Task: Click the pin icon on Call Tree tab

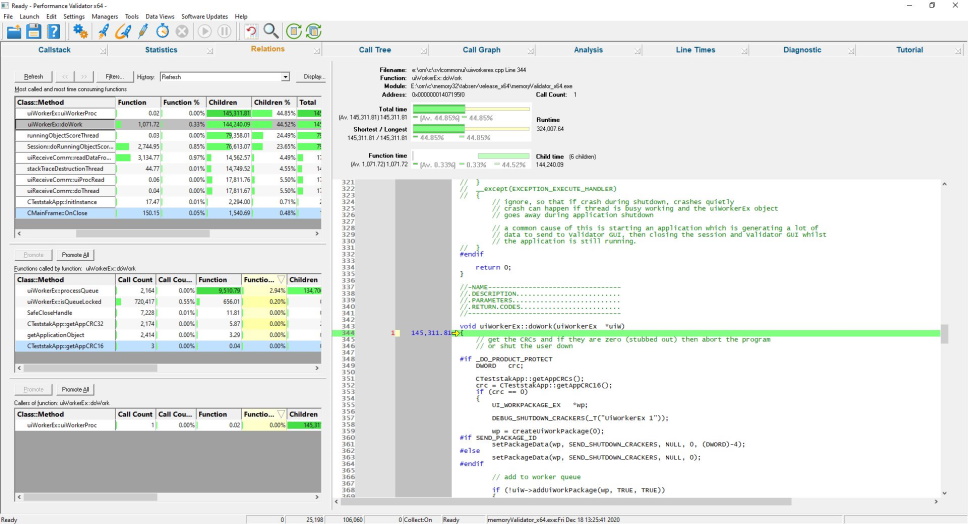Action: point(424,51)
